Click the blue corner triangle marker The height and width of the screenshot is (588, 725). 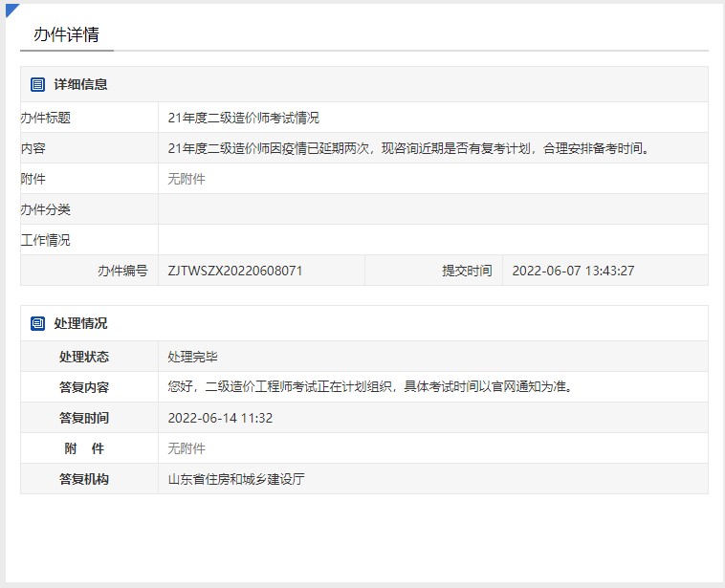pyautogui.click(x=11, y=10)
